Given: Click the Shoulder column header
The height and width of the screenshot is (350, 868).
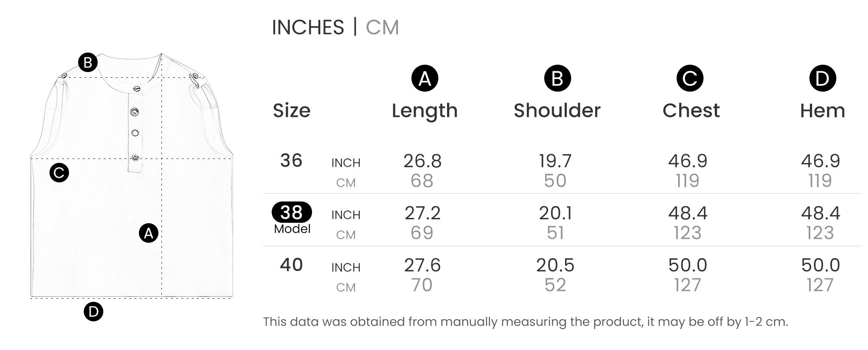Looking at the screenshot, I should coord(557,111).
